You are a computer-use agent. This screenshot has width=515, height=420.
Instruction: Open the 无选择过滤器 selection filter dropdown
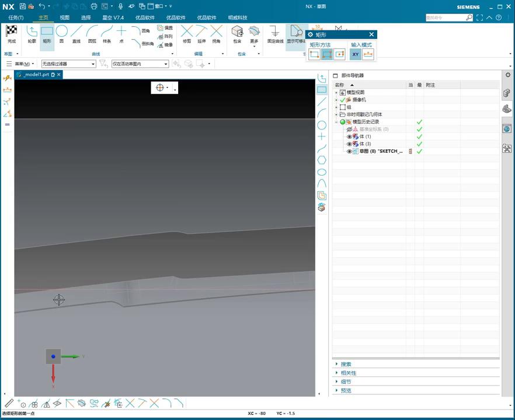(x=68, y=64)
